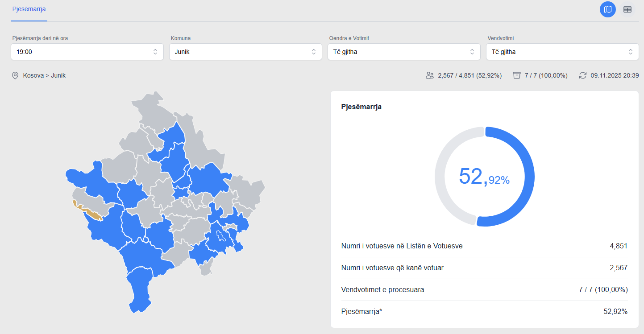Switch to map view icon
This screenshot has height=334, width=644.
607,9
